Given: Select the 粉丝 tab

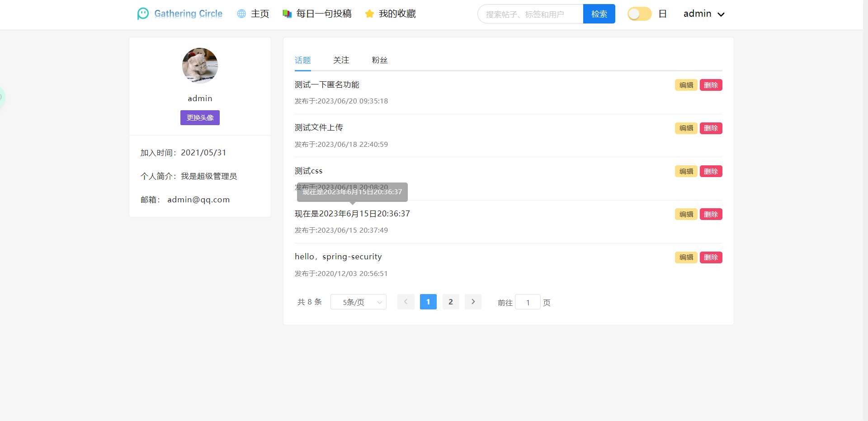Looking at the screenshot, I should click(x=379, y=60).
